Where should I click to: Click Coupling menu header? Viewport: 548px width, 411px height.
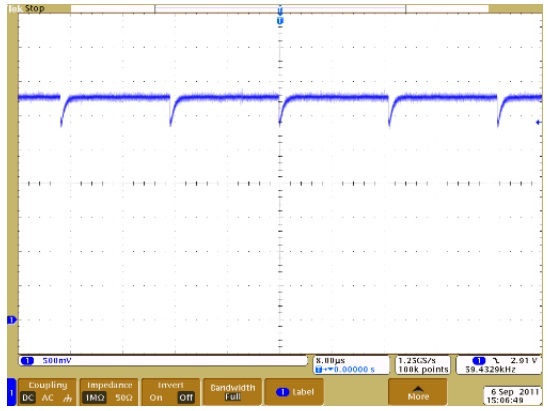point(48,385)
